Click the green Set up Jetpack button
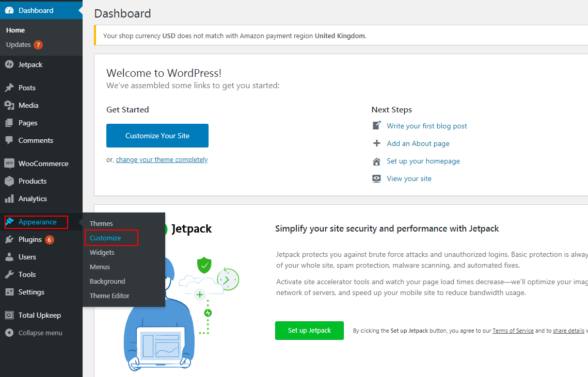Image resolution: width=588 pixels, height=377 pixels. 309,330
